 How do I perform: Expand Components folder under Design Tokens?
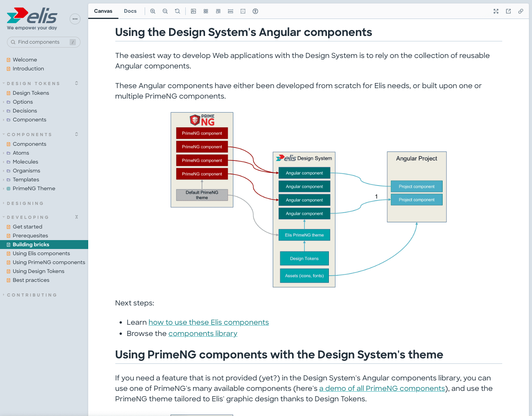coord(29,120)
